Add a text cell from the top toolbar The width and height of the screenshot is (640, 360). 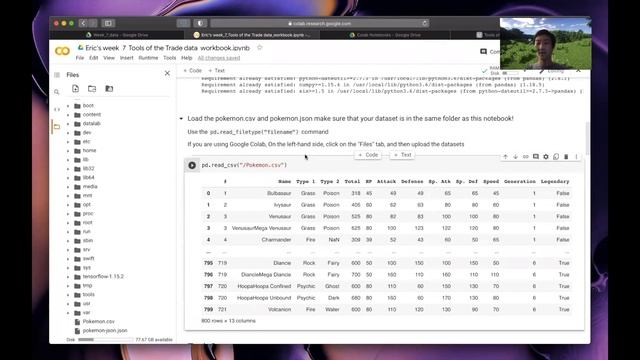point(216,71)
